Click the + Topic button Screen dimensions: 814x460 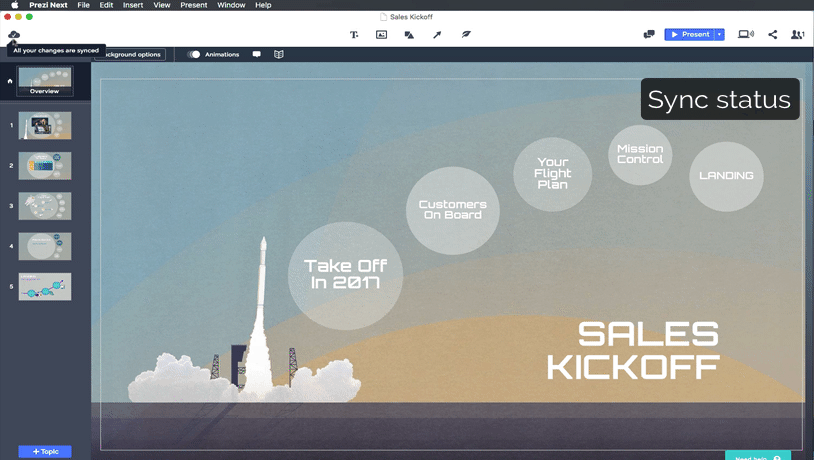coord(45,452)
